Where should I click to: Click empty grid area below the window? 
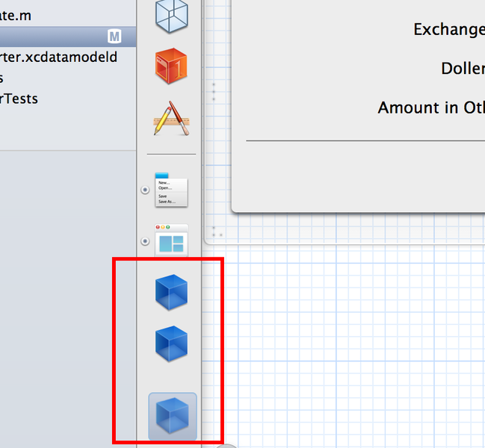click(x=351, y=336)
